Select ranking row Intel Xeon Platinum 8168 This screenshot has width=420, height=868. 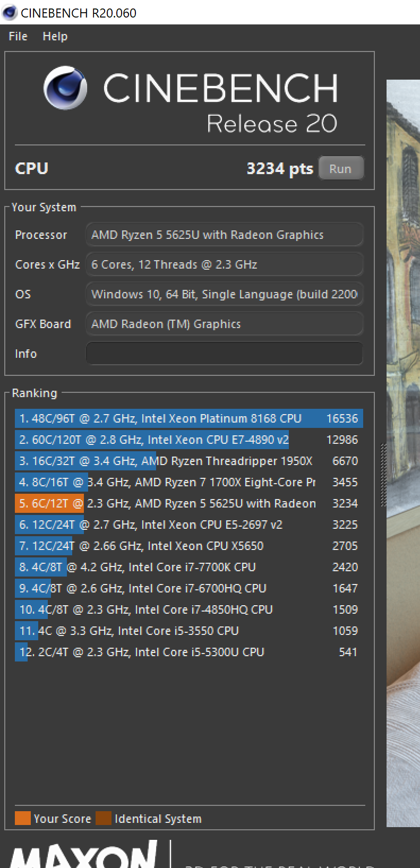(189, 418)
